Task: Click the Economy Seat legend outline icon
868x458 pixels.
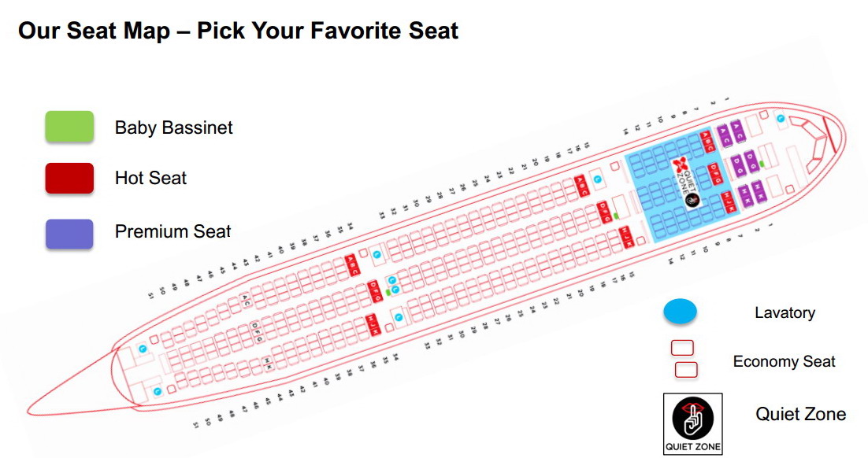Action: tap(684, 359)
